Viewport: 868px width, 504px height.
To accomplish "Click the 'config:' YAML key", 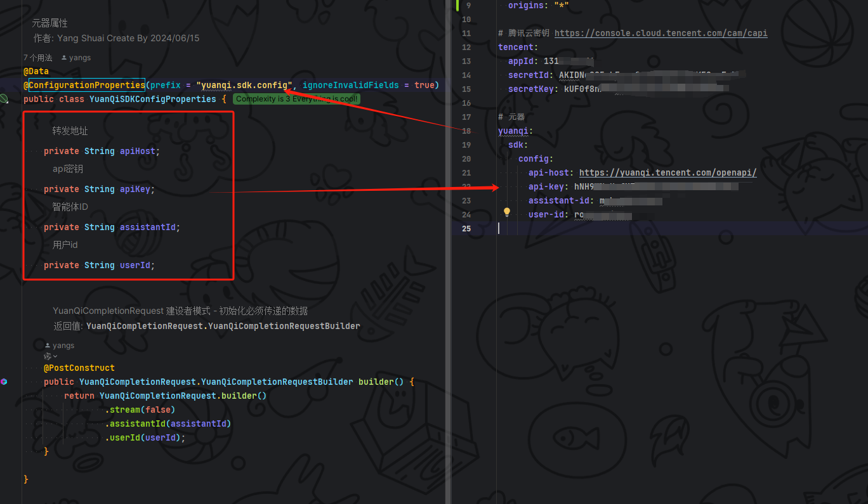I will [x=536, y=158].
